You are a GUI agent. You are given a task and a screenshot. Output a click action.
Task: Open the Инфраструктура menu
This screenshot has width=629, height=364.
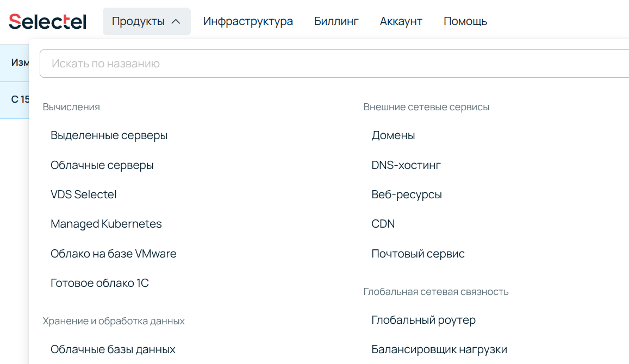[248, 21]
